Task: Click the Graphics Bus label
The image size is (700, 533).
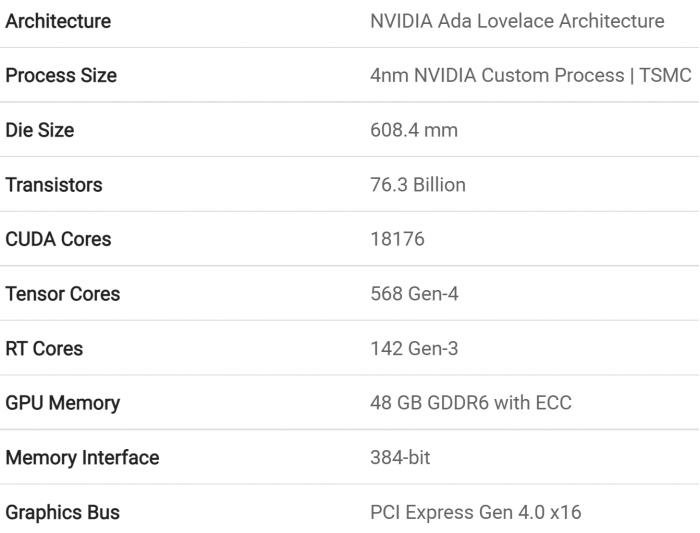Action: coord(62,512)
